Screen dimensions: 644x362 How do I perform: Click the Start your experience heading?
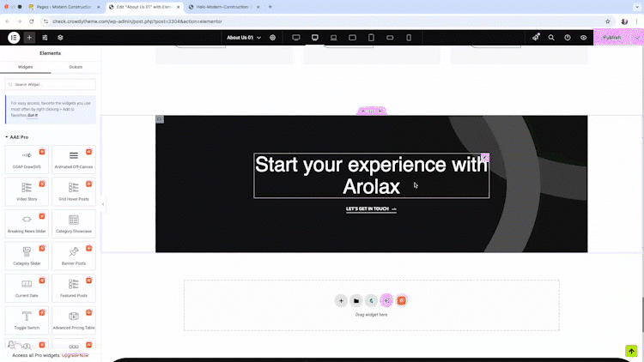coord(371,176)
